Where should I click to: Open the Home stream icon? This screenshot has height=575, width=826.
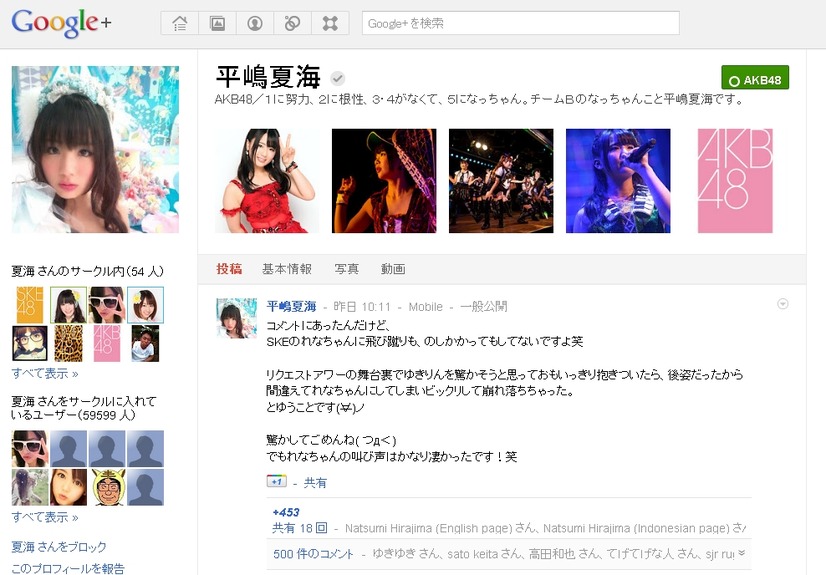point(180,23)
